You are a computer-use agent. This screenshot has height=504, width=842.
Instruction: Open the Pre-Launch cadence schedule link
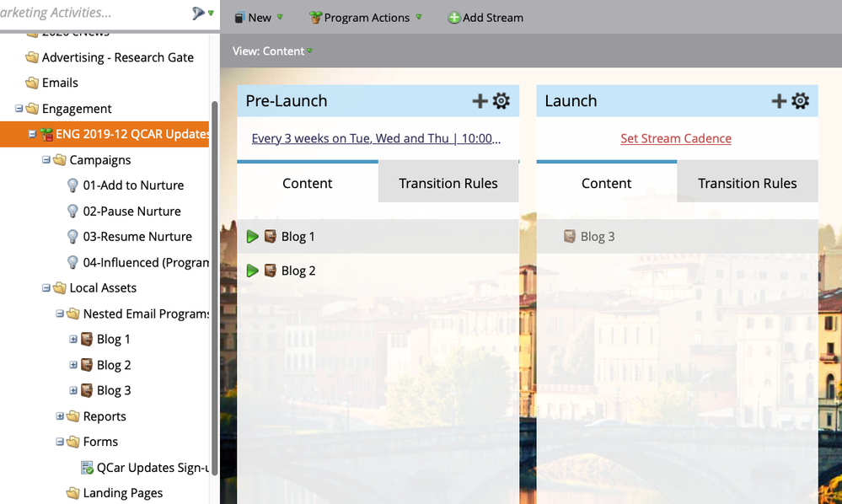tap(376, 138)
